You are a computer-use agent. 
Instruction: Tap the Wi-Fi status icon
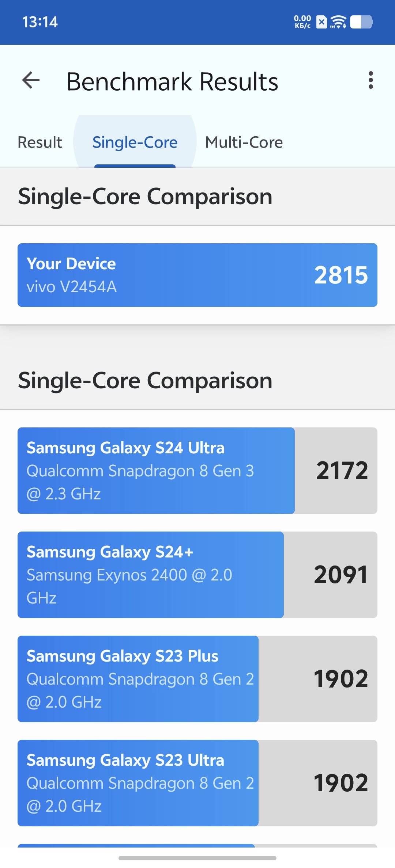(338, 22)
